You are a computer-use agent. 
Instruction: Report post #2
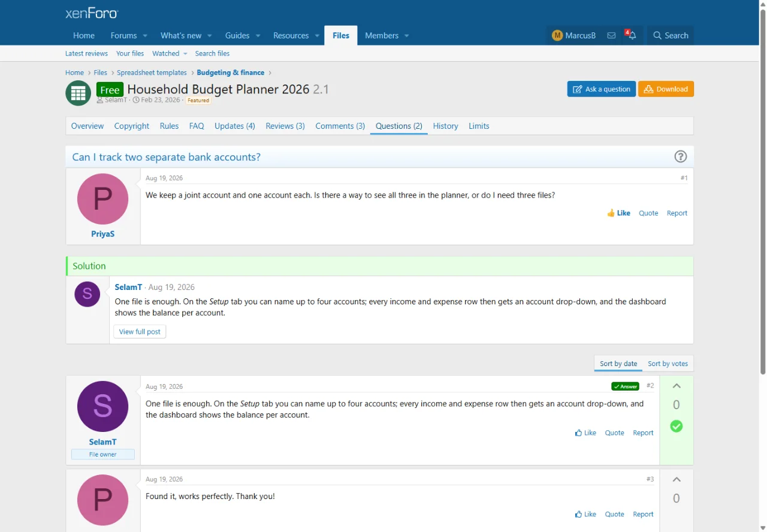click(x=643, y=433)
